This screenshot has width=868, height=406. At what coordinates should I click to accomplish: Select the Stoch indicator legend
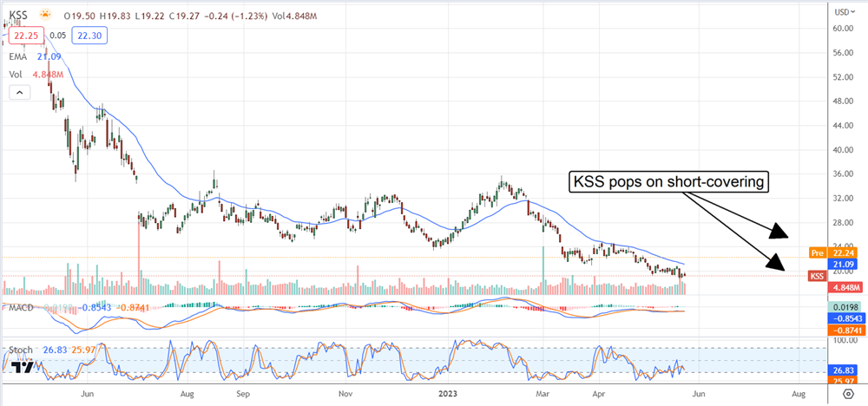19,350
